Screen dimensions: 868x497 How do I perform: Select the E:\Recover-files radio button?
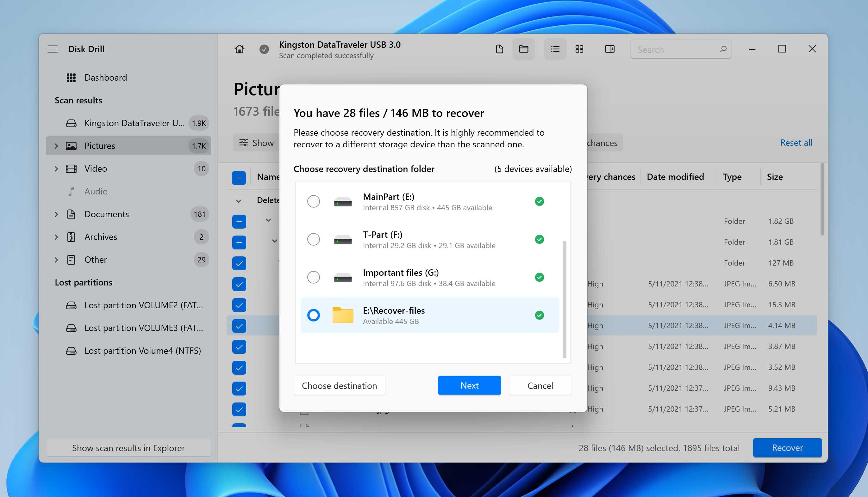[x=313, y=315]
